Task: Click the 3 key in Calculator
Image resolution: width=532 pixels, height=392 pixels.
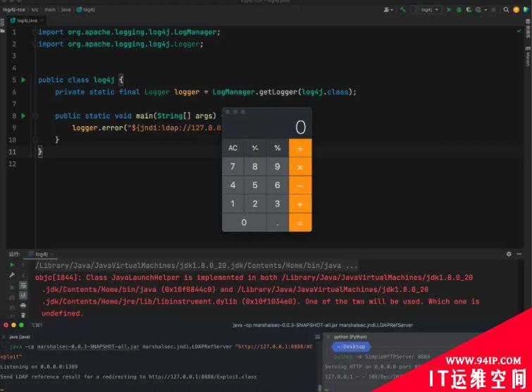Action: point(278,204)
